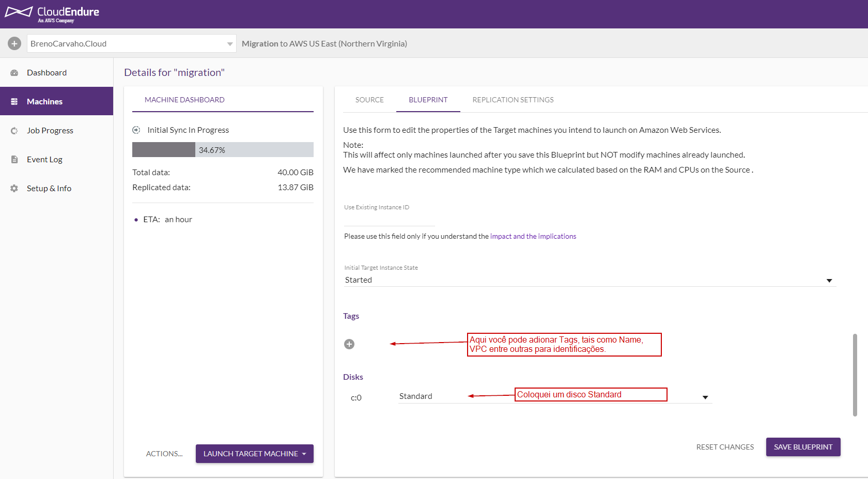Click Save Blueprint button

(x=803, y=447)
